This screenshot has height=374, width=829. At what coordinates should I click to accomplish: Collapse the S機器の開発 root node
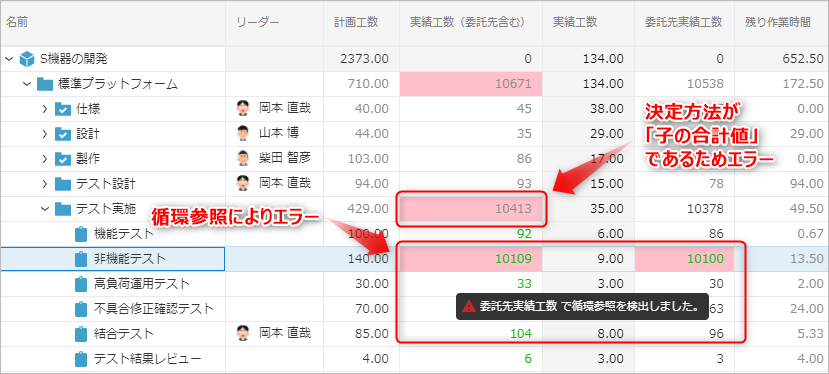[9, 59]
